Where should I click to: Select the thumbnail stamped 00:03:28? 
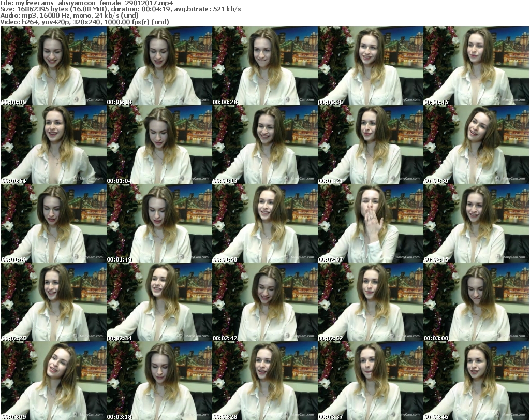coord(264,381)
